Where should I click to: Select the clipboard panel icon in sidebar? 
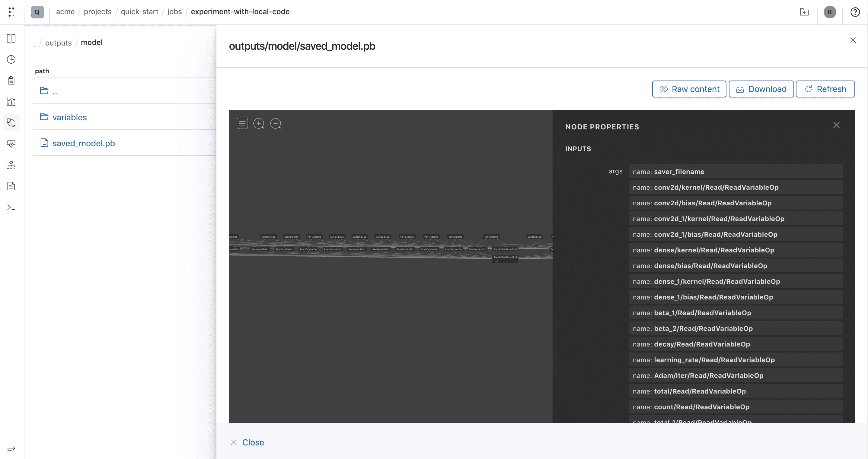[x=11, y=81]
